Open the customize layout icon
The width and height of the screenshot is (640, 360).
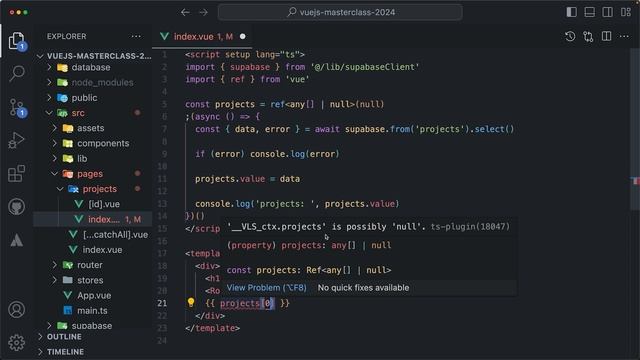[x=626, y=12]
